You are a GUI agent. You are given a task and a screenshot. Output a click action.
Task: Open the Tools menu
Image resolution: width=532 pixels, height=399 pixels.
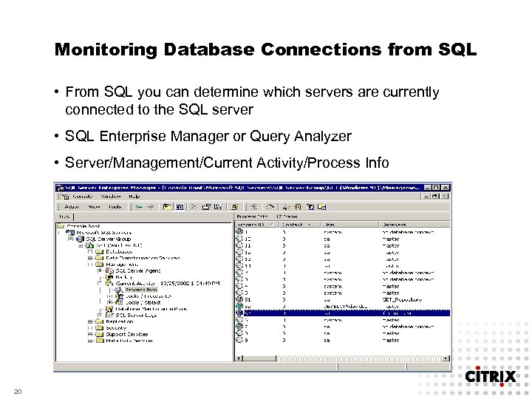coord(115,207)
